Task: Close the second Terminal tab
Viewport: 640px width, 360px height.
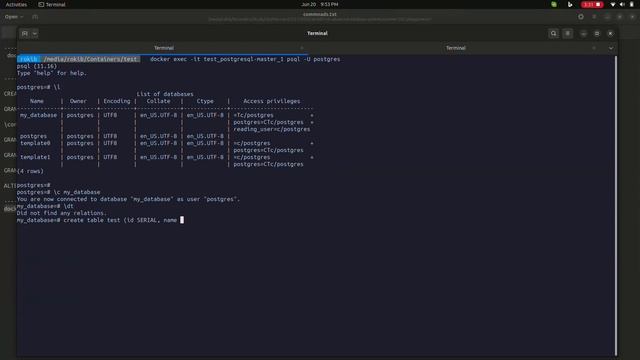Action: point(594,48)
